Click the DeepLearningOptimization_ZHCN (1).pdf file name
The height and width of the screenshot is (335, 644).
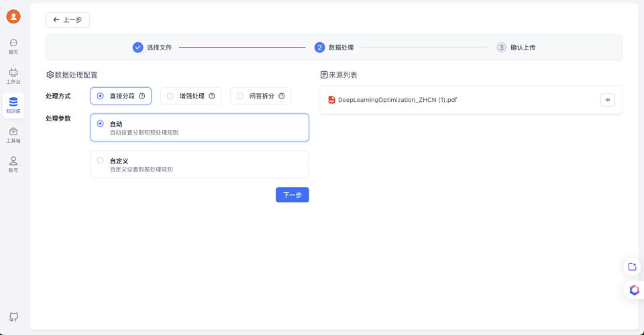tap(397, 100)
